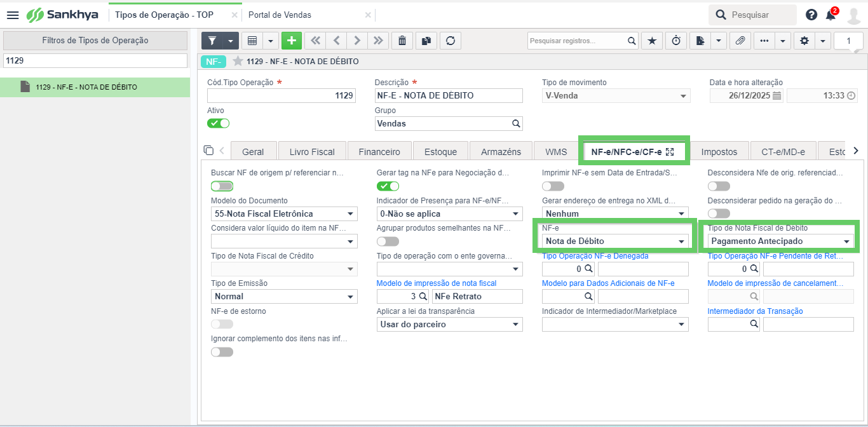
Task: Click the Pesquisar registros search field
Action: click(x=577, y=41)
